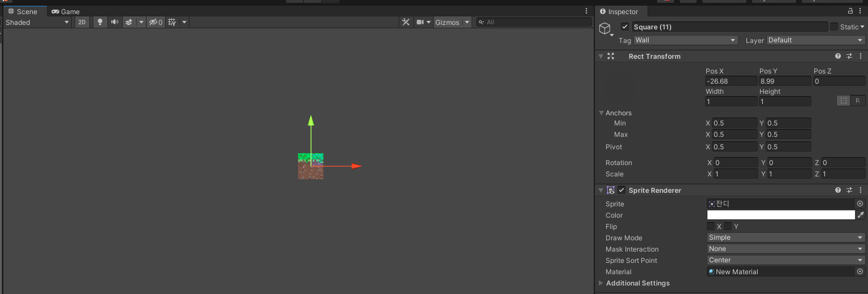Toggle the Gizmos button
This screenshot has height=294, width=868.
click(447, 22)
